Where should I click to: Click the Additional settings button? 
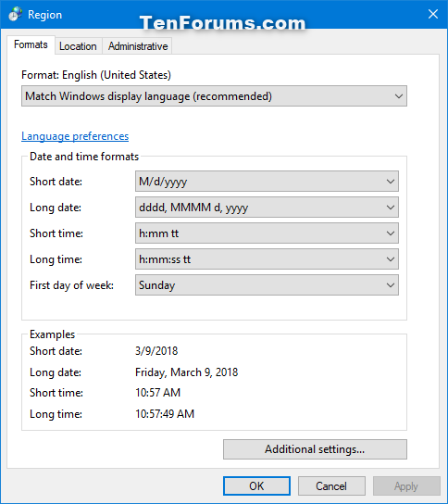pyautogui.click(x=315, y=449)
